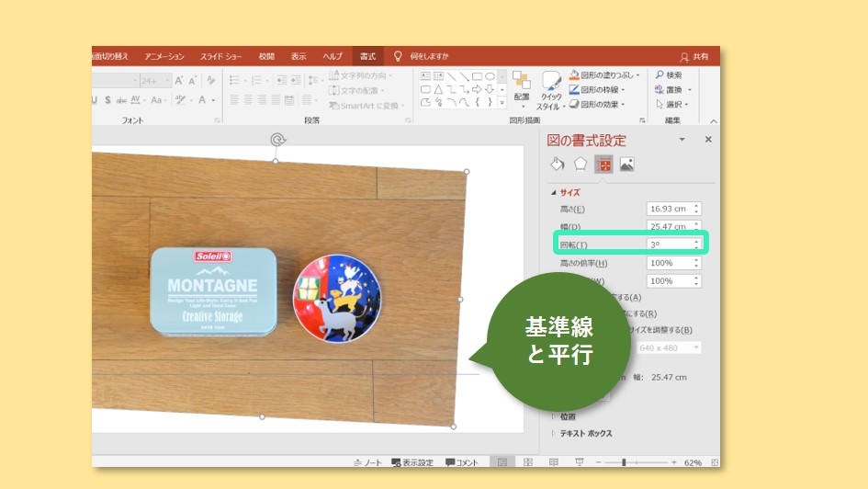Switch to reading view icon
The width and height of the screenshot is (868, 489).
click(x=554, y=462)
